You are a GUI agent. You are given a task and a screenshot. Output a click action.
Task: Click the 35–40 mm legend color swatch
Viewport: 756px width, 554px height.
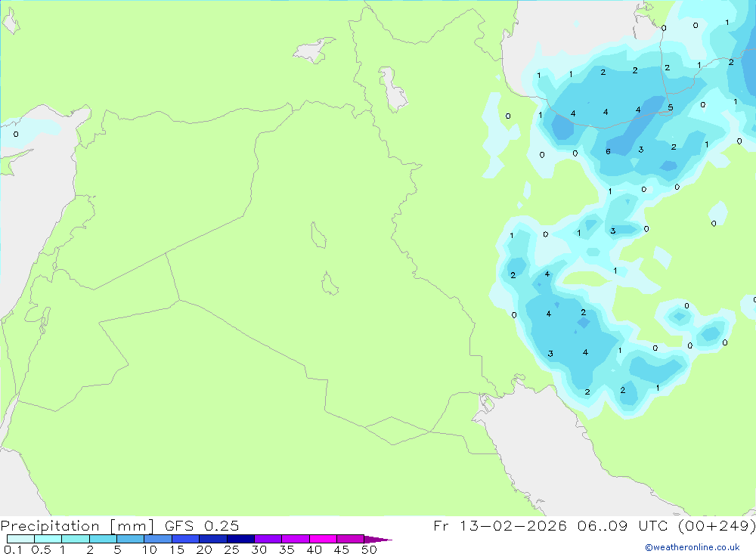pyautogui.click(x=295, y=539)
